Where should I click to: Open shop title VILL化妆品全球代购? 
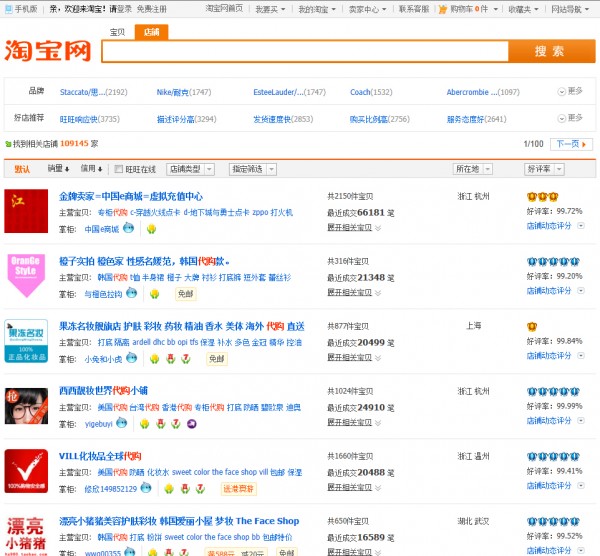(x=100, y=456)
